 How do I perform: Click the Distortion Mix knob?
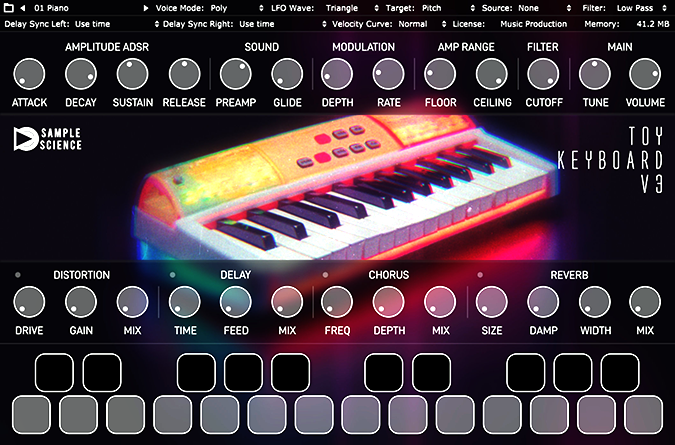coord(133,302)
